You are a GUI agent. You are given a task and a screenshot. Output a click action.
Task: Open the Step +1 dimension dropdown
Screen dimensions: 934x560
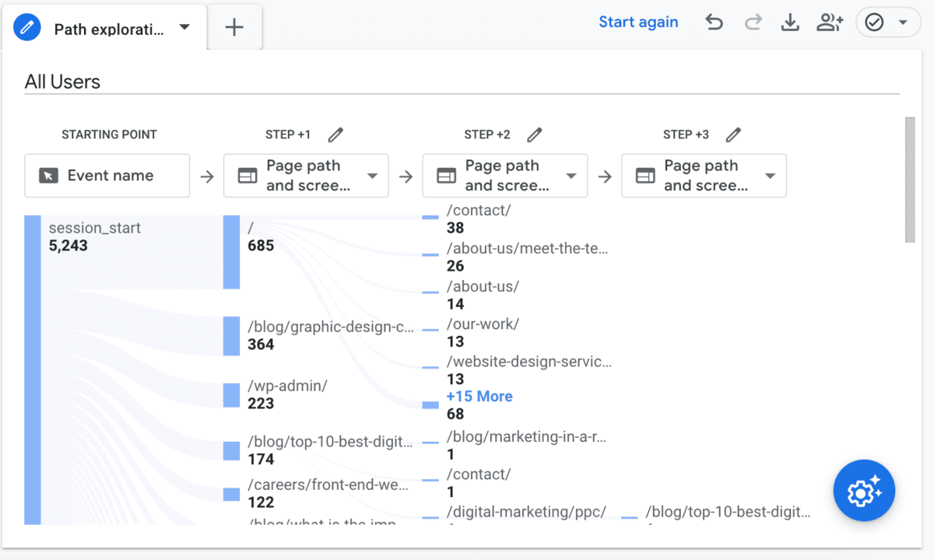[x=372, y=176]
